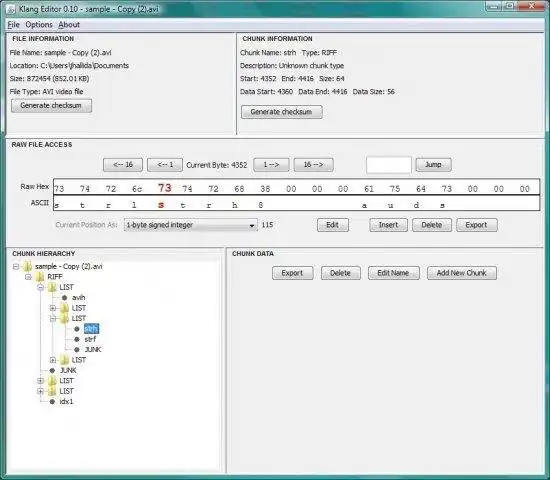Select the JUNK chunk below strf
550x480 pixels.
93,349
